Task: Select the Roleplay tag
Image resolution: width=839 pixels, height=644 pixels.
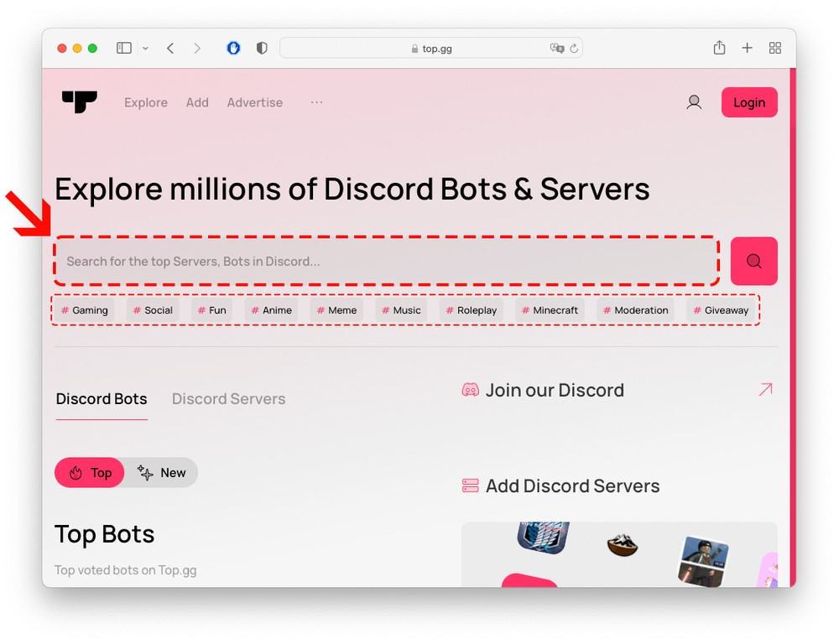Action: pyautogui.click(x=472, y=310)
